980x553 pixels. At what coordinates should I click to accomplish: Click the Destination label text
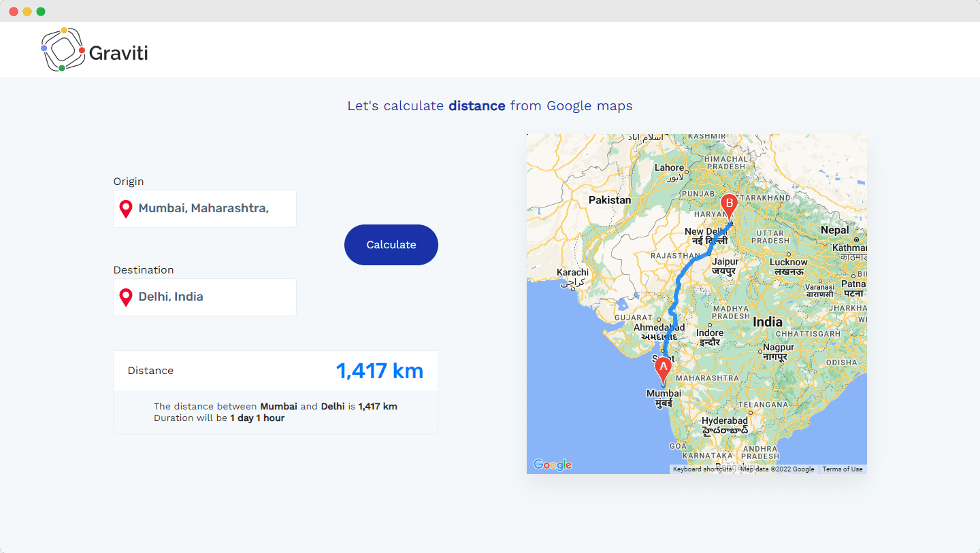click(144, 270)
